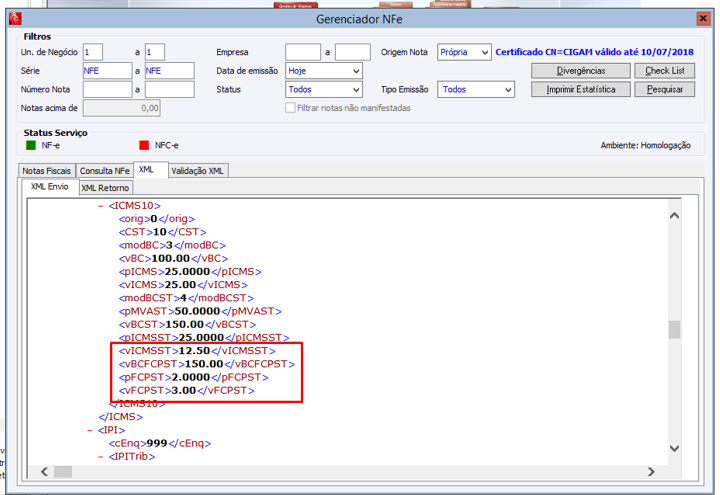720x495 pixels.
Task: Click the vBC 100.00 XML line
Action: [x=173, y=259]
